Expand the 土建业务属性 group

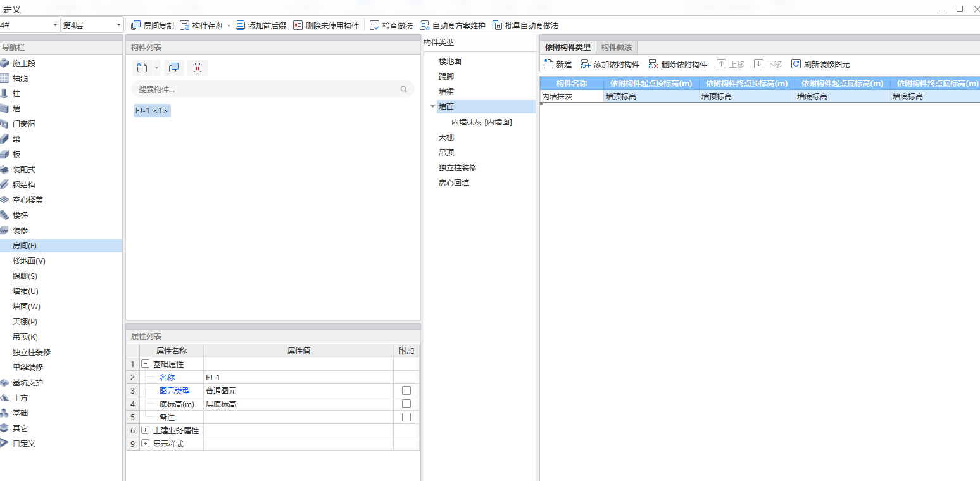pos(145,430)
